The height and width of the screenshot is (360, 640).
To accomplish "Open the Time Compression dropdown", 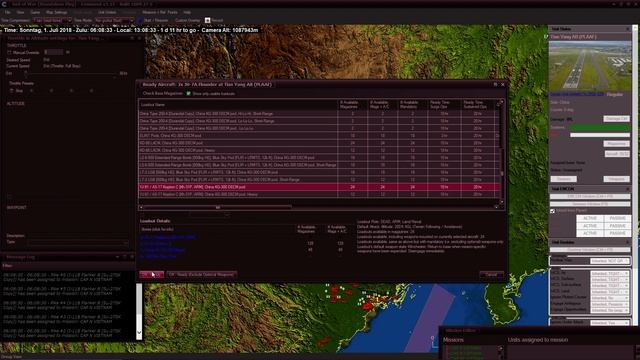I will click(x=52, y=20).
